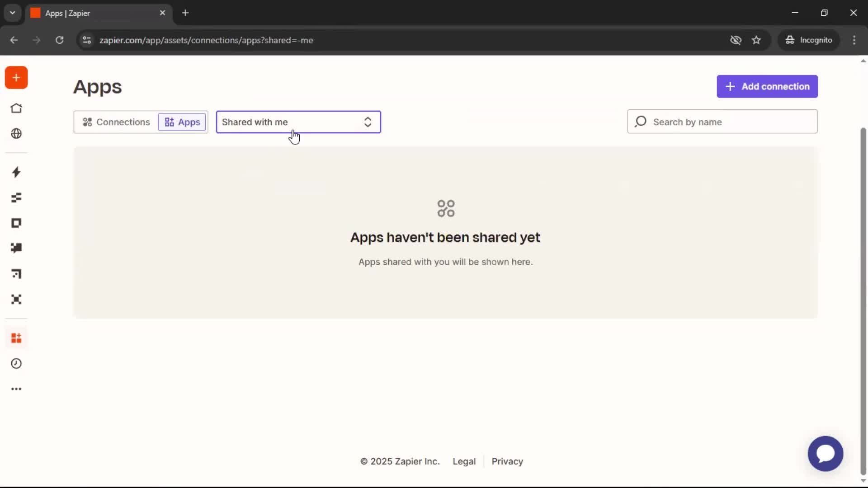Click the Incognito indicator button
Image resolution: width=868 pixels, height=488 pixels.
tap(809, 40)
